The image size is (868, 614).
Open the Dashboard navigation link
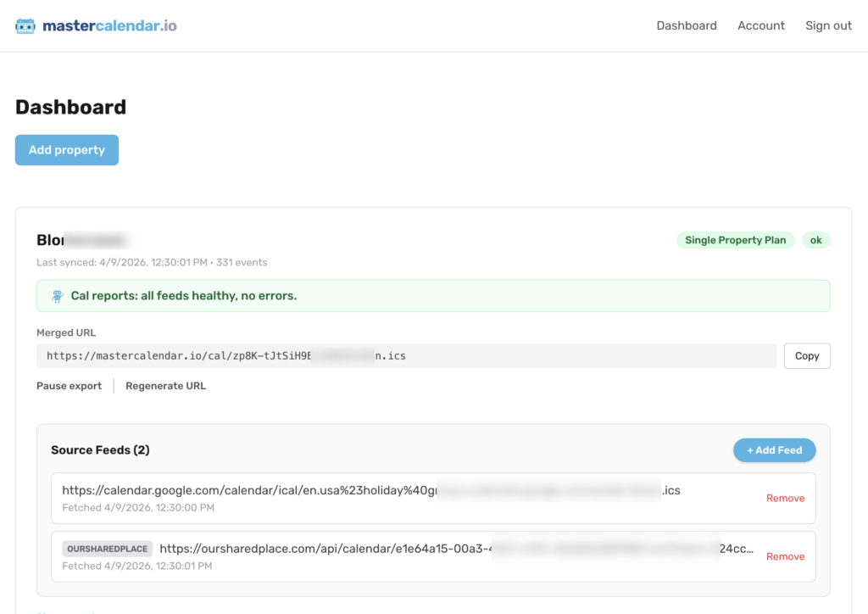pyautogui.click(x=687, y=25)
